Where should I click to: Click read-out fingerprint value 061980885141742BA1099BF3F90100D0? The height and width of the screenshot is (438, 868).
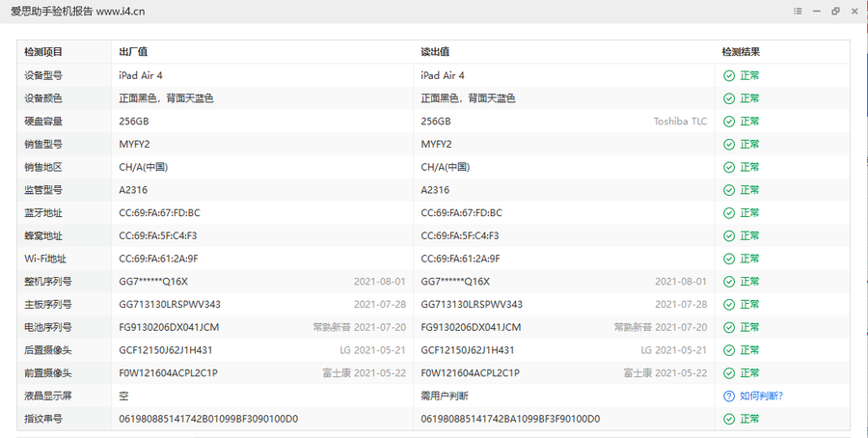coord(510,419)
